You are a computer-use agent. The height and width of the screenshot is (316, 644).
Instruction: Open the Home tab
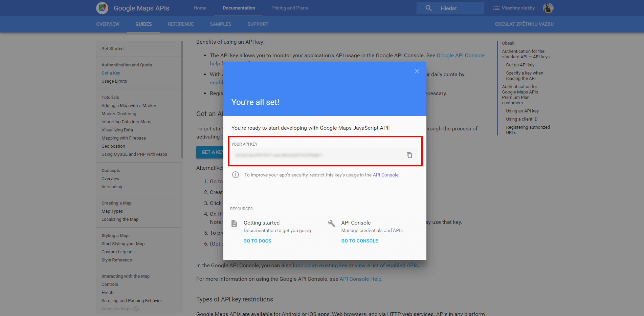[200, 8]
